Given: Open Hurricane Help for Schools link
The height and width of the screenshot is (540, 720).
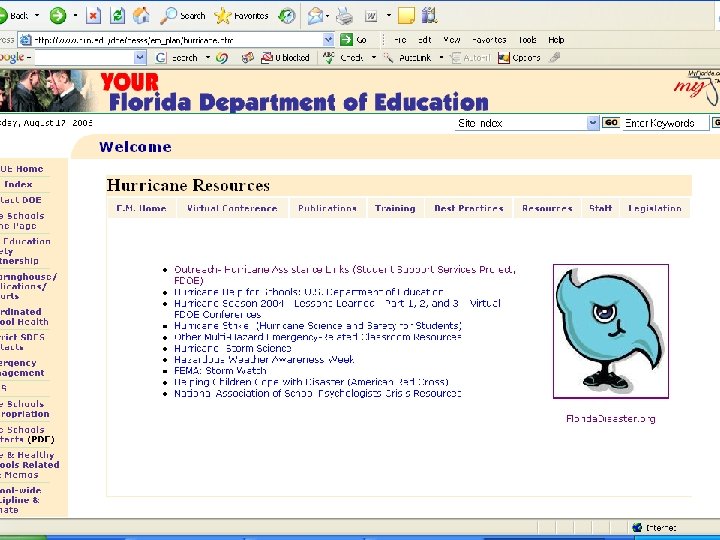Looking at the screenshot, I should [x=309, y=292].
